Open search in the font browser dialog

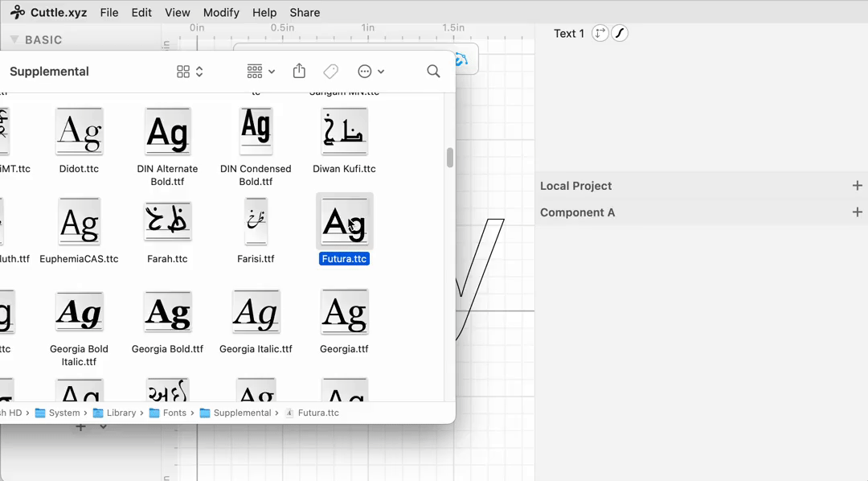[433, 71]
